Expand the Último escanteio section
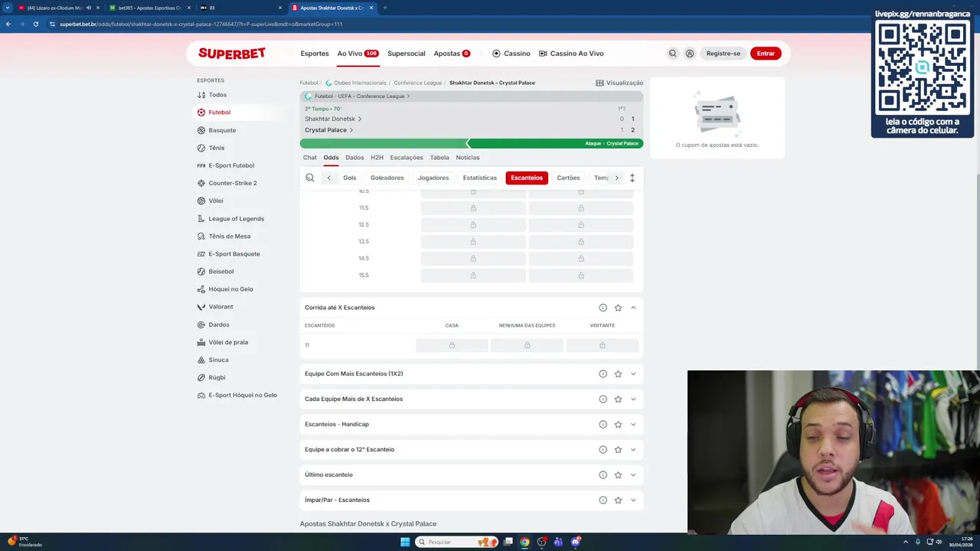The image size is (980, 551). pyautogui.click(x=633, y=474)
